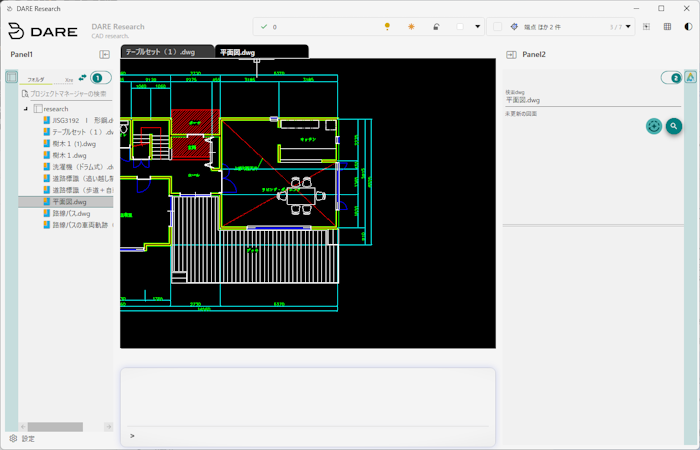Click the project manager search field
The width and height of the screenshot is (700, 450).
(66, 94)
